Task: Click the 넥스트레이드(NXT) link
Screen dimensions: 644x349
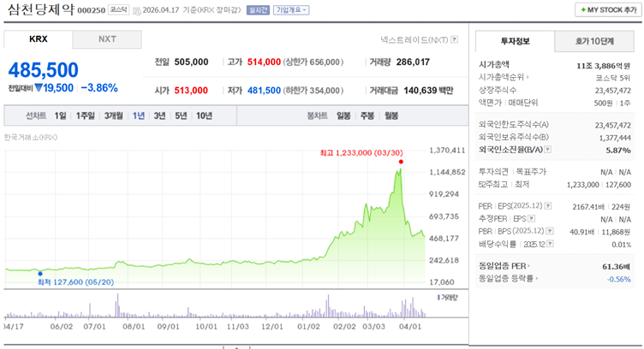Action: (414, 39)
